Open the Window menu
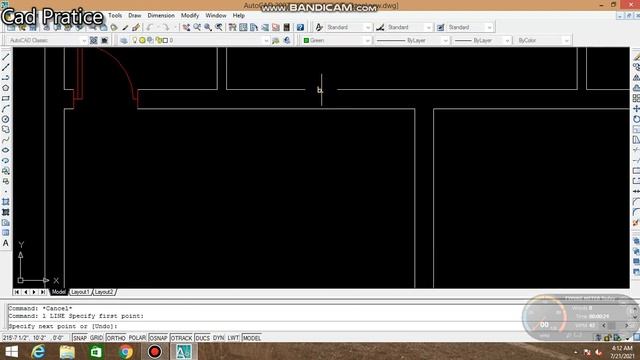The image size is (640, 360). pyautogui.click(x=216, y=16)
